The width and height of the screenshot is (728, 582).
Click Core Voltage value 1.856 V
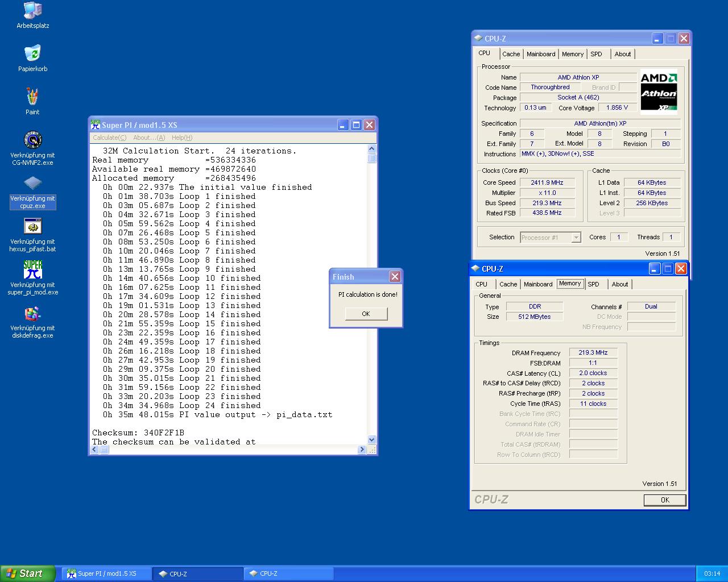(617, 107)
